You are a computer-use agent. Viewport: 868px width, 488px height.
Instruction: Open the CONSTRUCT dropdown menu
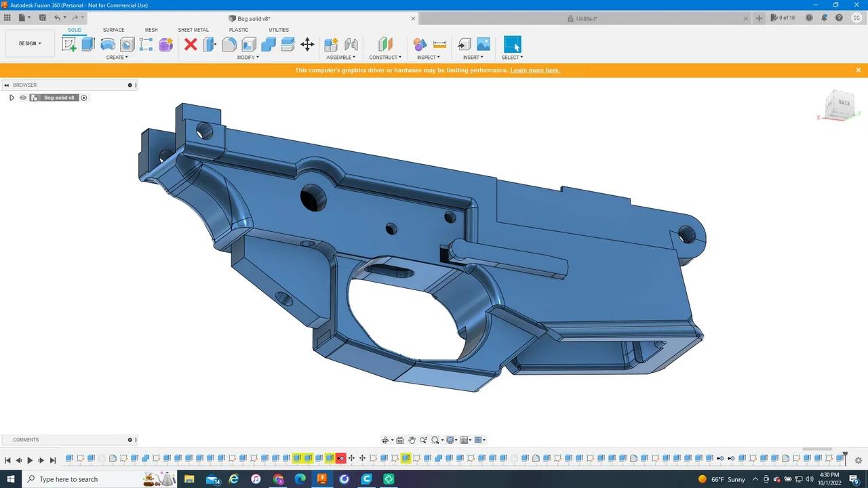click(385, 57)
